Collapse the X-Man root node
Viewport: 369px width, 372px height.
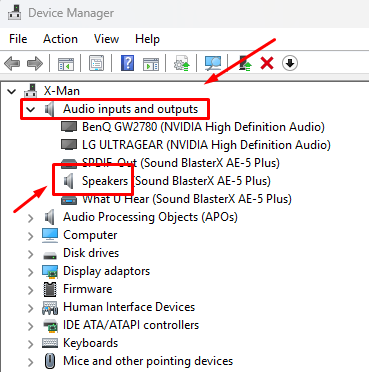click(x=12, y=91)
